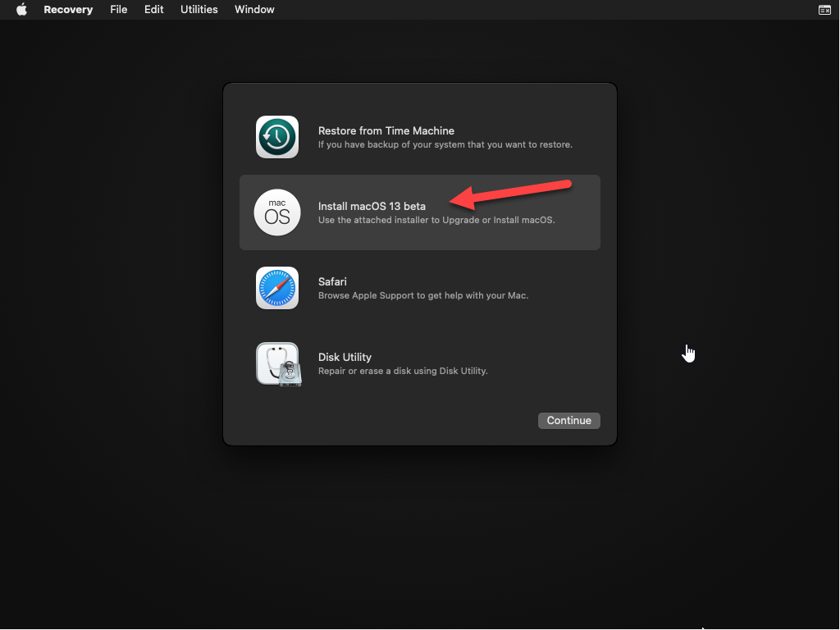Click the round macOS installer icon
Image resolution: width=840 pixels, height=630 pixels.
click(277, 212)
